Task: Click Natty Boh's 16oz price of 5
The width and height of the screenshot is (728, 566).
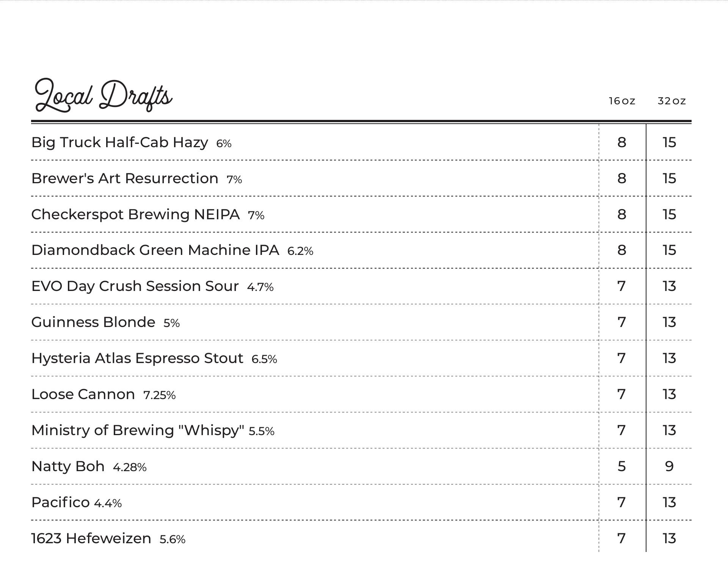Action: point(621,467)
